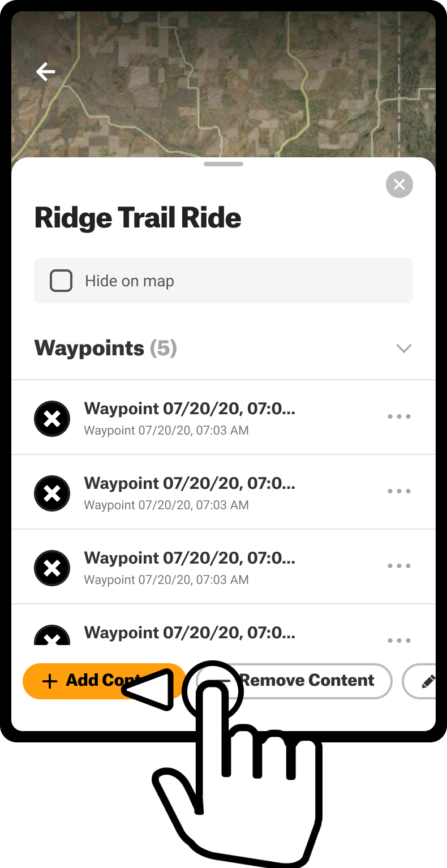Click the Hide on map label text

[130, 281]
